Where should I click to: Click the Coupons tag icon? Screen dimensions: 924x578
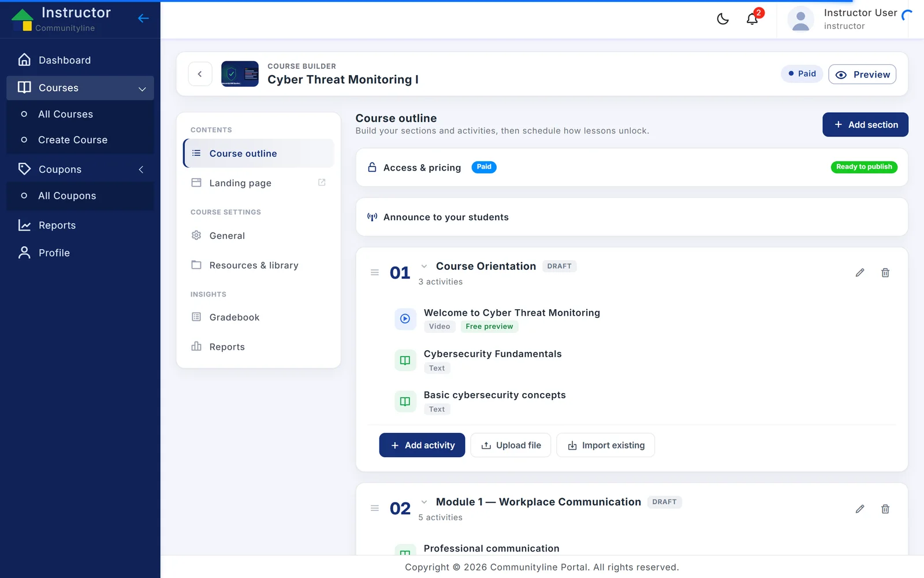(24, 169)
